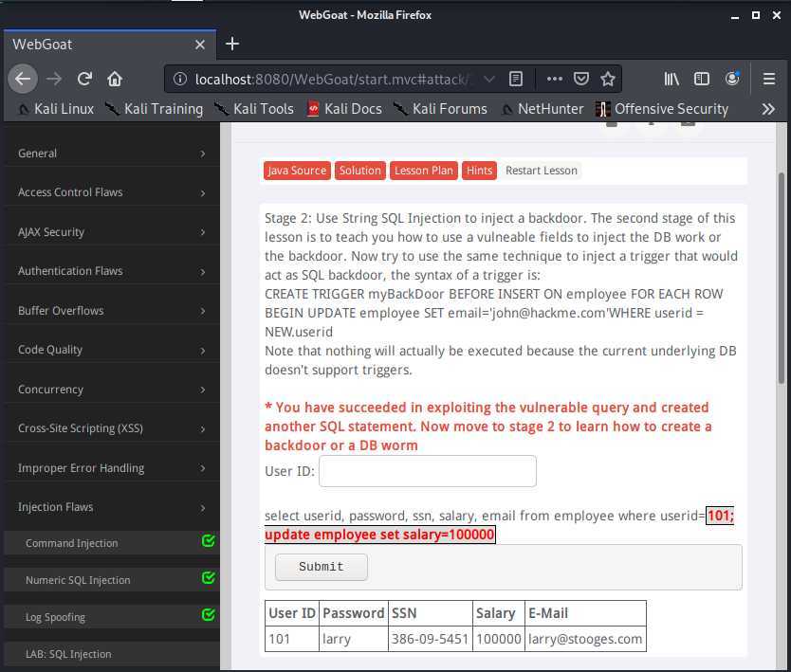Click Command Injection completed checkmark
The height and width of the screenshot is (672, 791).
[209, 541]
